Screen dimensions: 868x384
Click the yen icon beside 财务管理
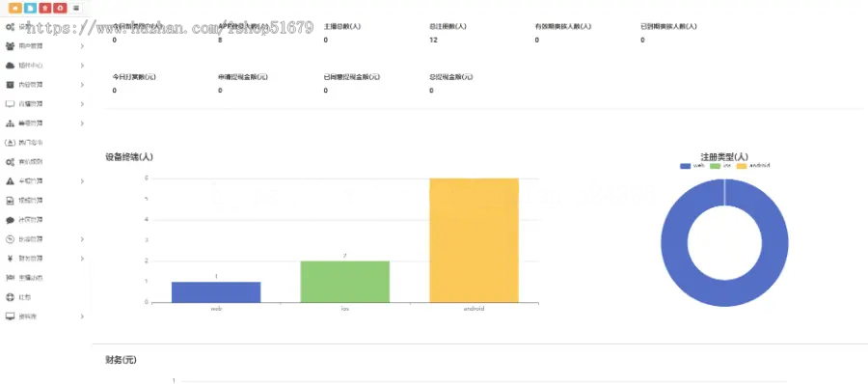pyautogui.click(x=10, y=259)
